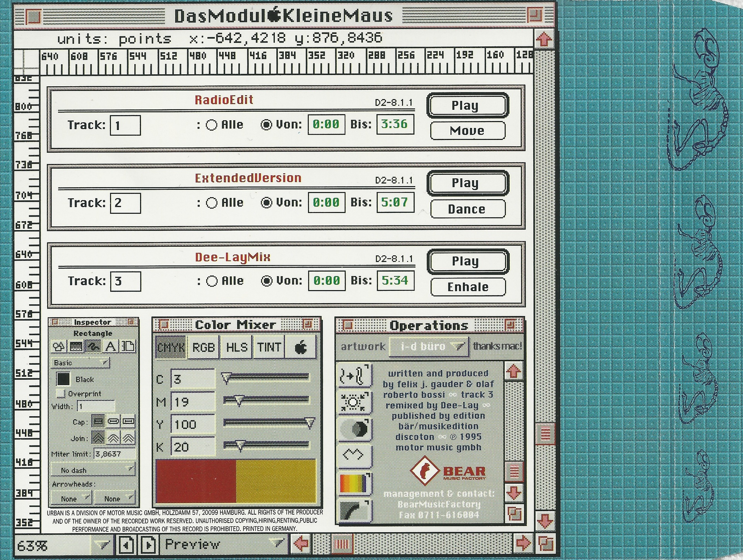Viewport: 743px width, 560px height.
Task: Click Play for the Dee-LayMix track
Action: tap(467, 261)
